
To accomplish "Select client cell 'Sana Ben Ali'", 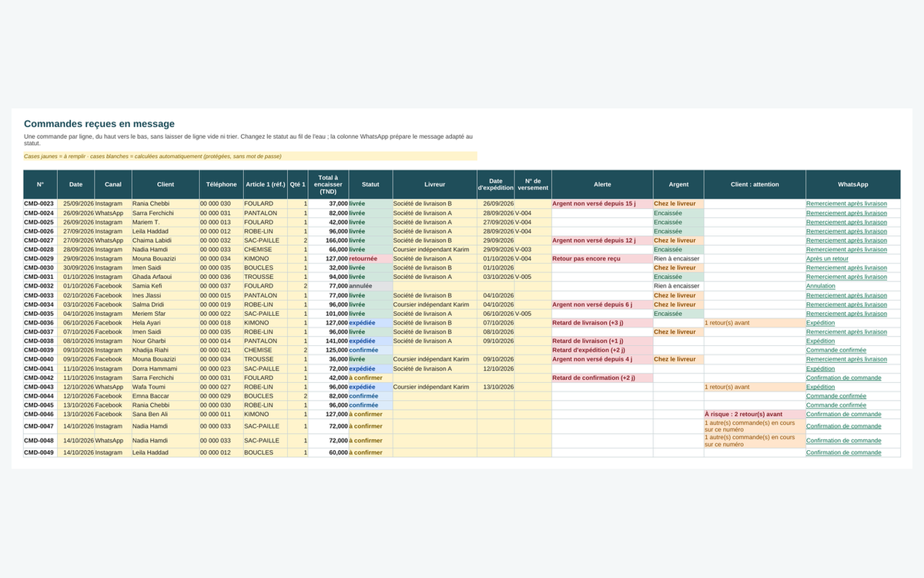I will [x=166, y=415].
